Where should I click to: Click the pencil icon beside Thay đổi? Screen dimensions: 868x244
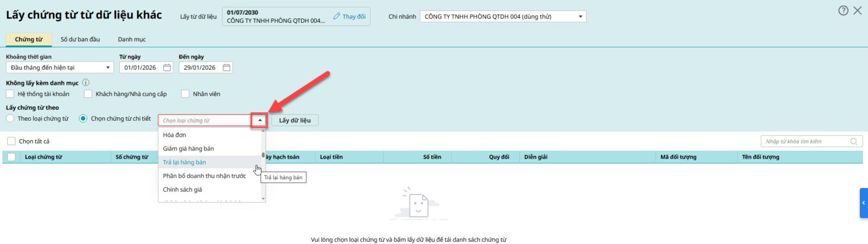337,16
